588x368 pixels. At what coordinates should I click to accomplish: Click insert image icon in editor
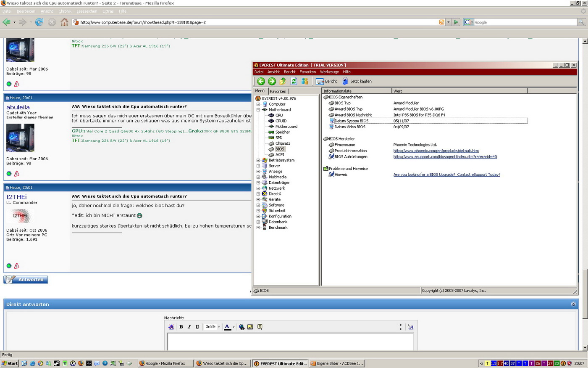pyautogui.click(x=250, y=327)
